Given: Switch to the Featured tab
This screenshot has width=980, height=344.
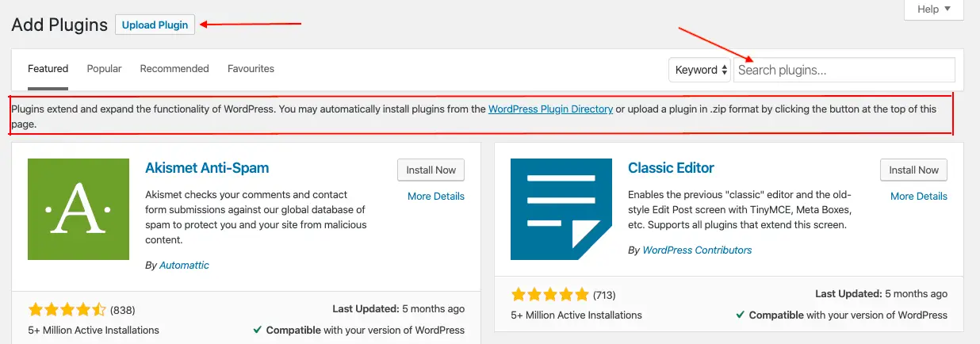Looking at the screenshot, I should point(48,69).
